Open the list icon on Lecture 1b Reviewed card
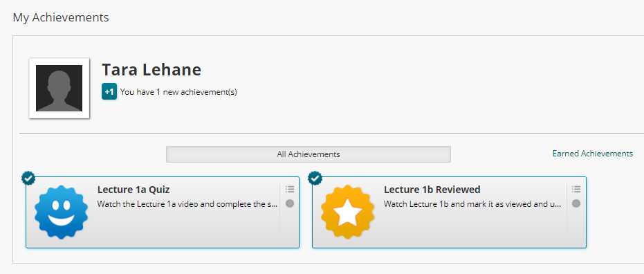This screenshot has height=274, width=644. tap(576, 190)
